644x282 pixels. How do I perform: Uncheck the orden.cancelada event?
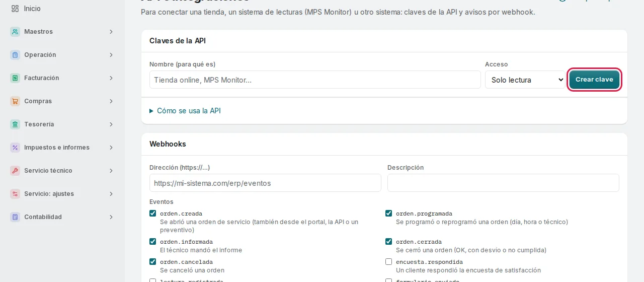point(153,262)
